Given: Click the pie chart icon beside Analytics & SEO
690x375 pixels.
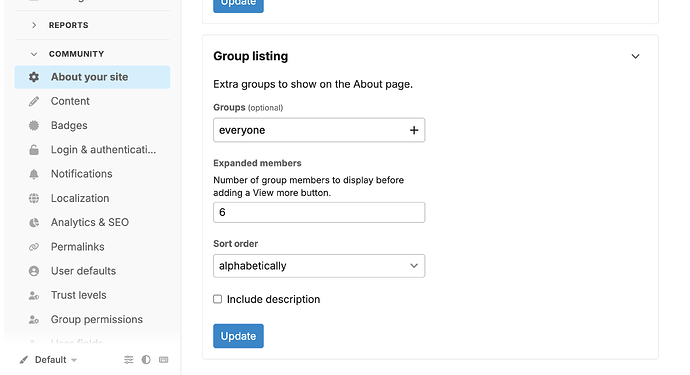Looking at the screenshot, I should [x=34, y=222].
